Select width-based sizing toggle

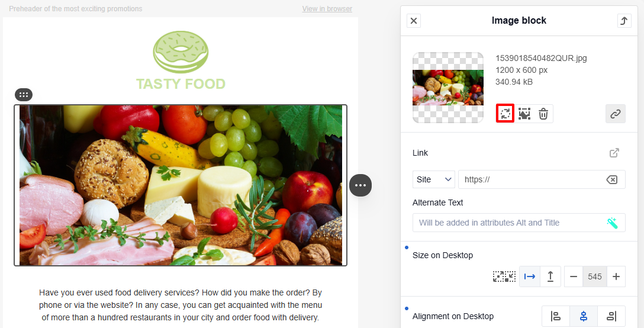tap(530, 276)
